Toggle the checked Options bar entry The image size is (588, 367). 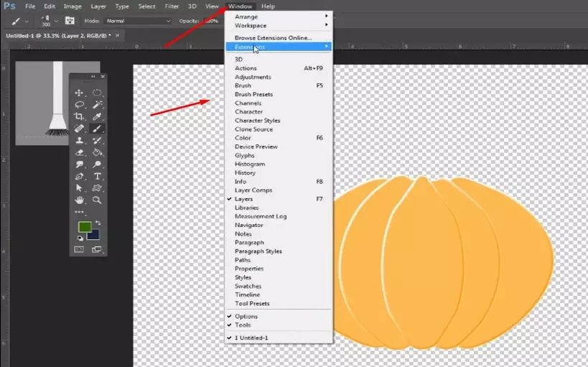click(279, 316)
